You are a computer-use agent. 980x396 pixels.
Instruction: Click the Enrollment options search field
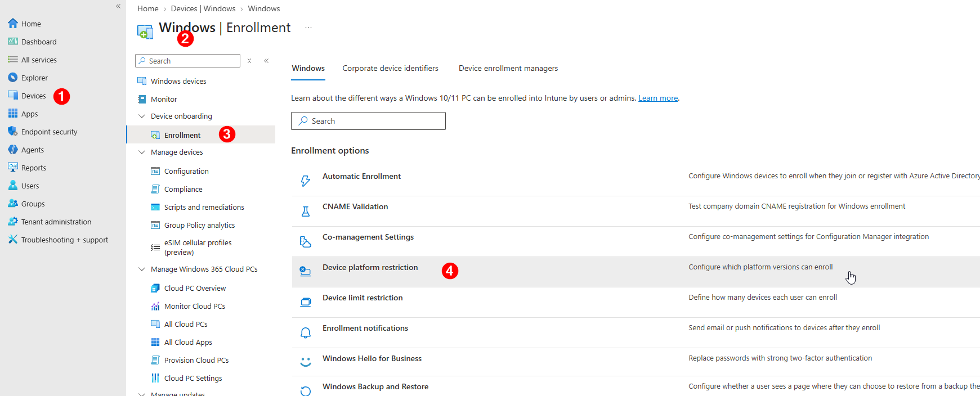[368, 121]
